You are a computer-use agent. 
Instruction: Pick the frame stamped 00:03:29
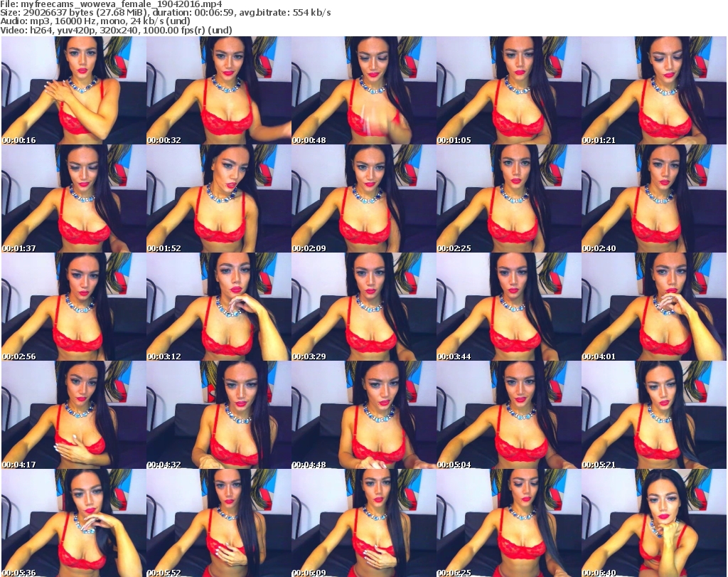363,307
